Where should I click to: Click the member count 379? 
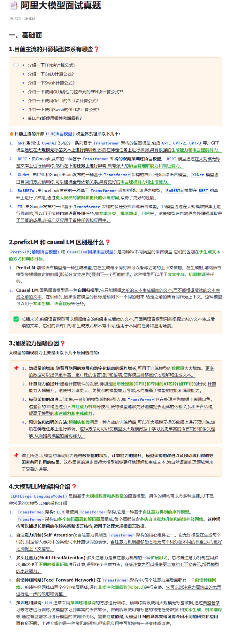click(x=18, y=19)
